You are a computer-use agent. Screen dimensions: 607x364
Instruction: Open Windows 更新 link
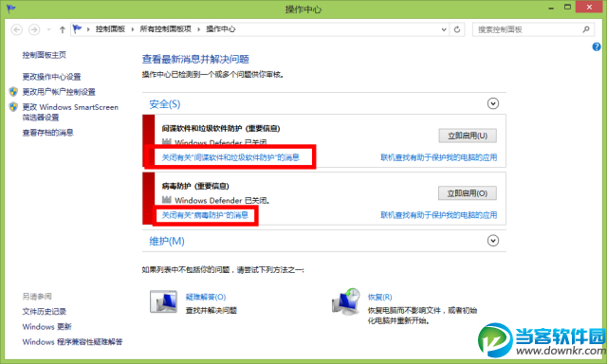tap(46, 327)
